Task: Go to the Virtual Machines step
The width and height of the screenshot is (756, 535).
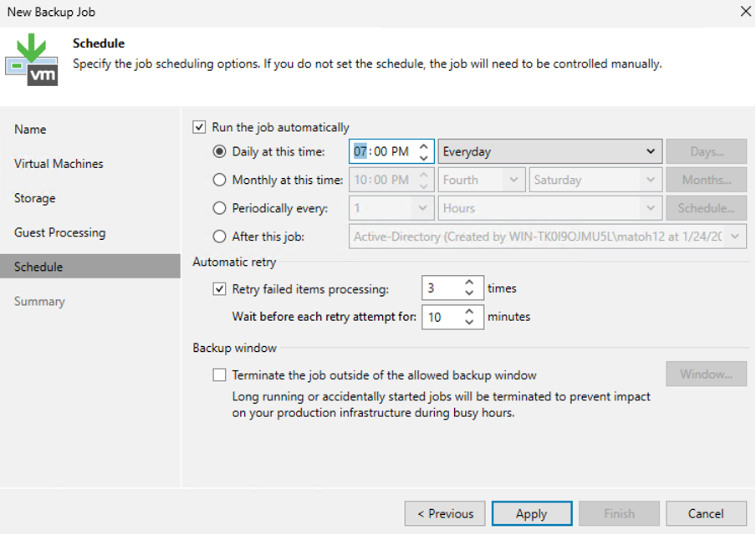Action: 59,164
